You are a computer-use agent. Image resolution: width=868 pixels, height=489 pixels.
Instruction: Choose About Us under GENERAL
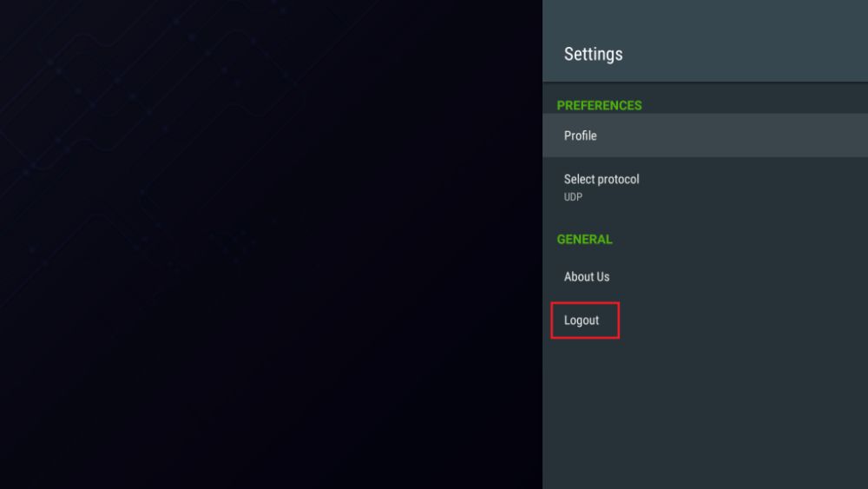tap(587, 277)
